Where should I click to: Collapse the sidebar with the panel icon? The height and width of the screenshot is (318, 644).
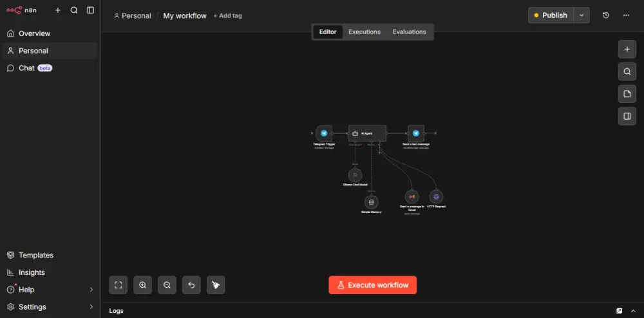[x=90, y=10]
